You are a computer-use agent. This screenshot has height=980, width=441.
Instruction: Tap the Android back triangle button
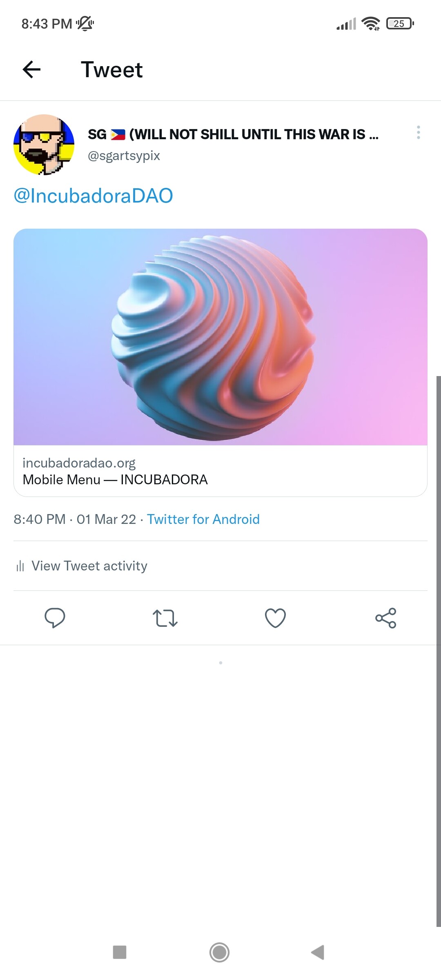click(318, 952)
